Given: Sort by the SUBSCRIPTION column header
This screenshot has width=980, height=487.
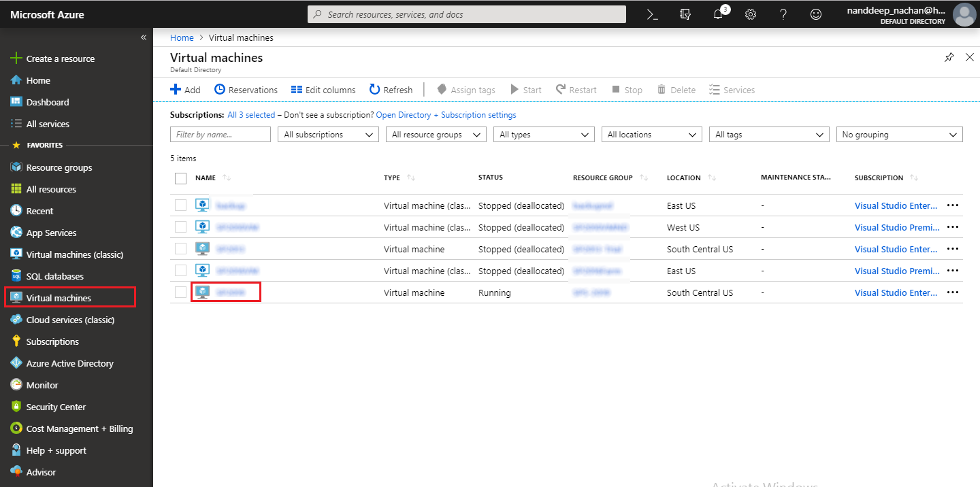Looking at the screenshot, I should pos(879,178).
